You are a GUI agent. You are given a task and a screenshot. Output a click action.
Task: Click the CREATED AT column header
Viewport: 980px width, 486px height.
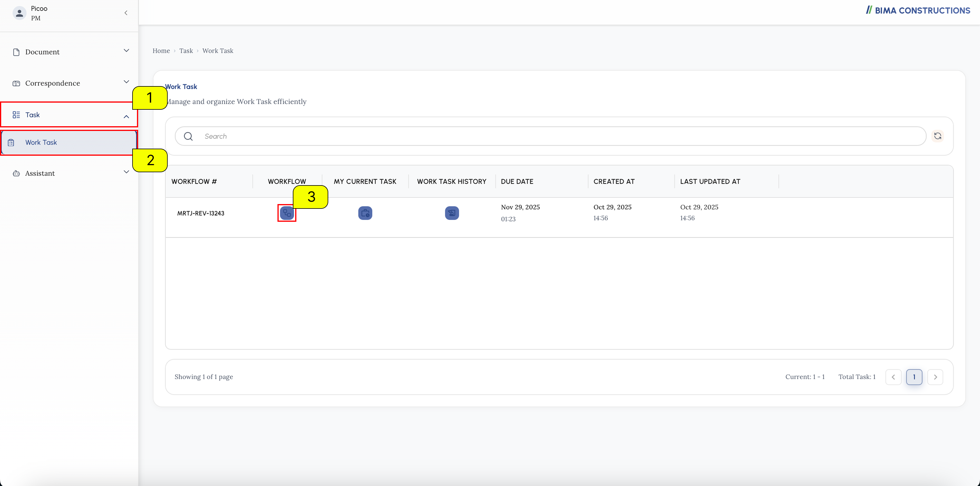[x=614, y=181]
